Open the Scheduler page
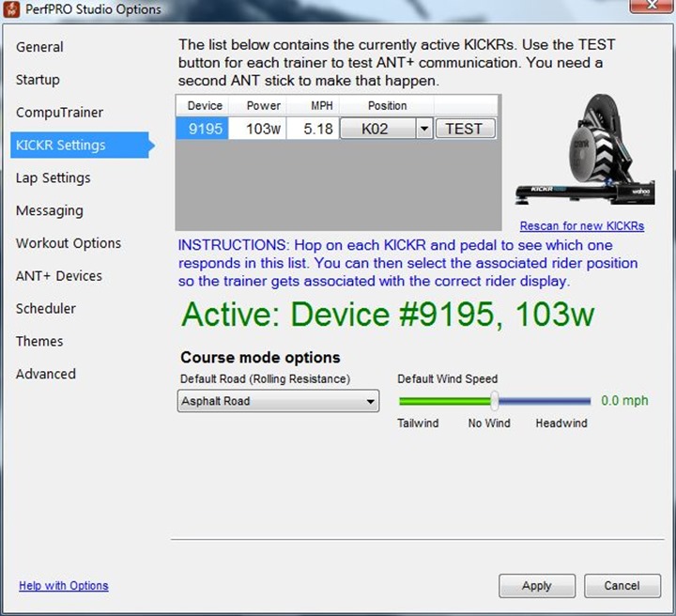 (46, 309)
